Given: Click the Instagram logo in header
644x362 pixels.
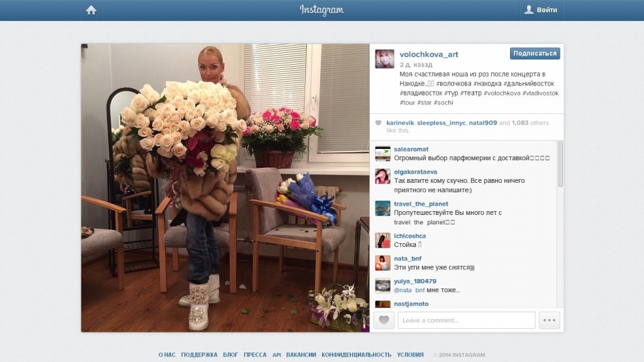Looking at the screenshot, I should 321,10.
